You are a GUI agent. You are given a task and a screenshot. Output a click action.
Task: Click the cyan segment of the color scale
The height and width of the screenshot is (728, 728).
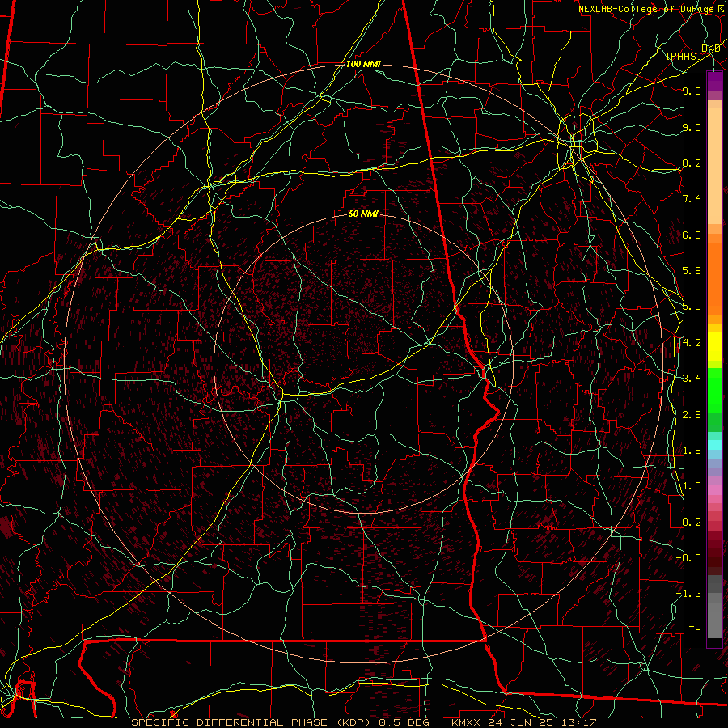coord(714,445)
